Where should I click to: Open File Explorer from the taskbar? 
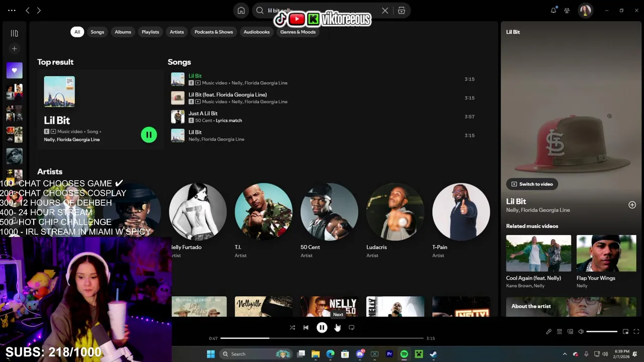315,354
